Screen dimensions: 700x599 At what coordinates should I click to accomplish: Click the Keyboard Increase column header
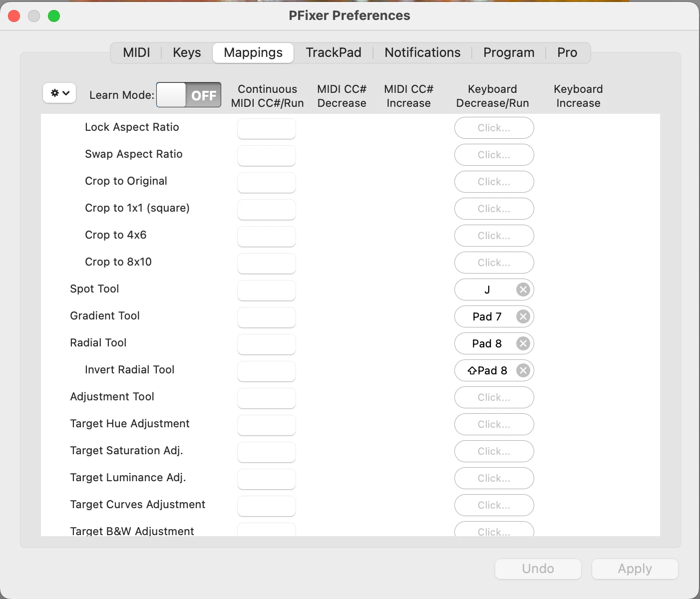(x=578, y=96)
